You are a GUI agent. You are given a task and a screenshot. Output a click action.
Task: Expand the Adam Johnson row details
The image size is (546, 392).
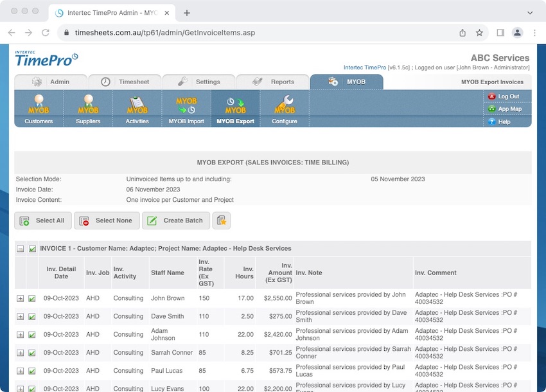tap(20, 335)
